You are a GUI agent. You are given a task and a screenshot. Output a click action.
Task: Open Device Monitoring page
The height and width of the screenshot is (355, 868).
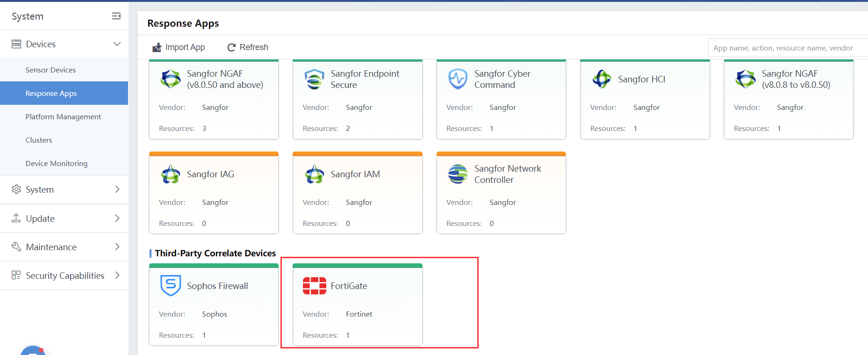tap(64, 163)
